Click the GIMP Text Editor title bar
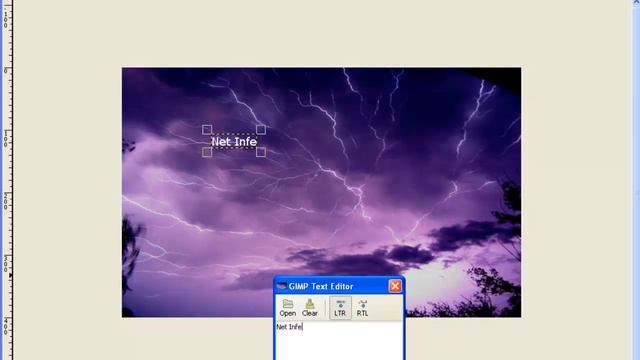The height and width of the screenshot is (360, 640). click(x=339, y=286)
